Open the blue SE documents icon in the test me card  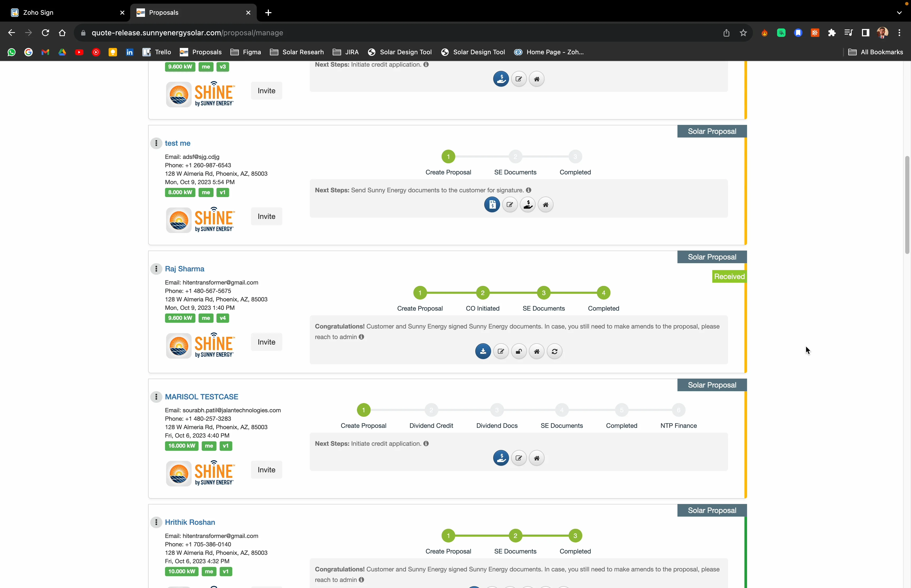tap(492, 205)
